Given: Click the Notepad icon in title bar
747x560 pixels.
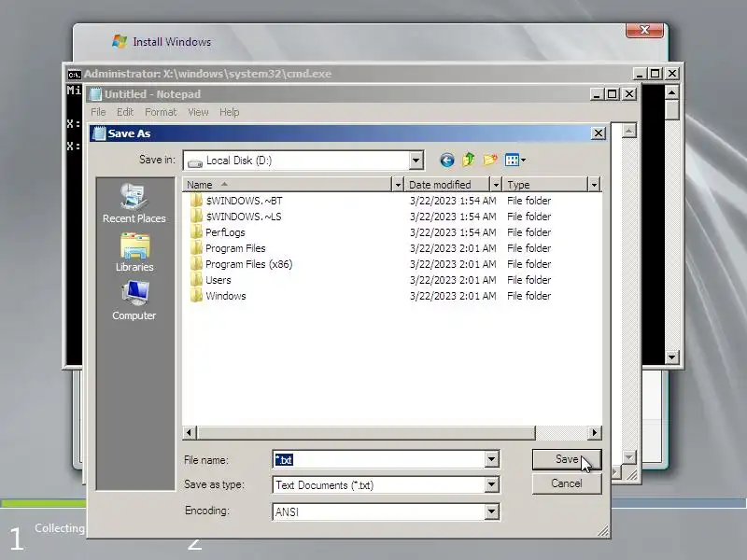Looking at the screenshot, I should [96, 94].
